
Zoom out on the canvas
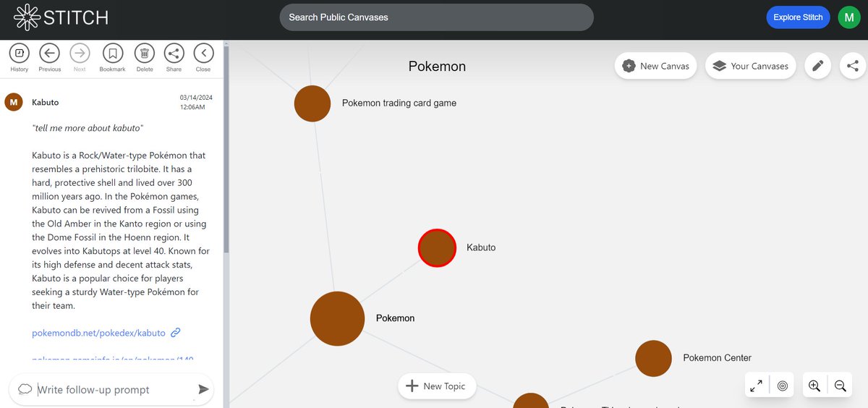click(x=840, y=386)
